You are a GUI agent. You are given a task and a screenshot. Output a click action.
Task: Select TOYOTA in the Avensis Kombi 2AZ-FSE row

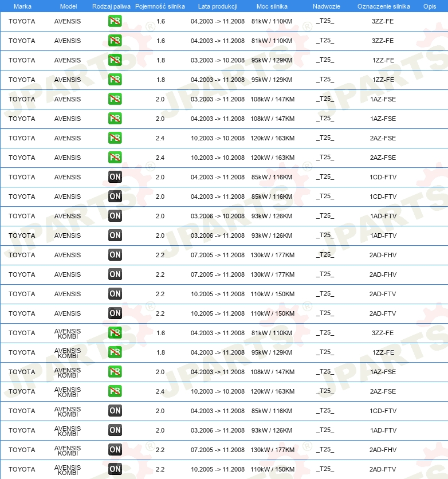pos(22,391)
